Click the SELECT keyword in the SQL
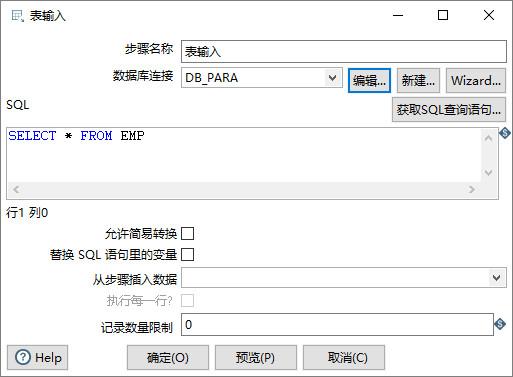Screen dimensions: 513x377 32,136
